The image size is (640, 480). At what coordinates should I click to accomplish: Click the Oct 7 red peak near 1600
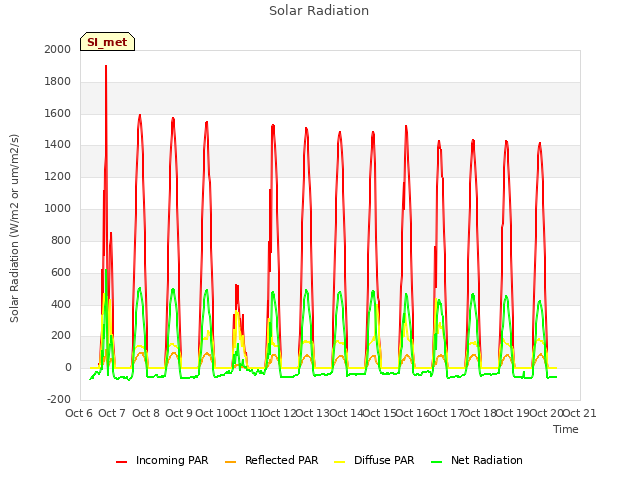[140, 116]
